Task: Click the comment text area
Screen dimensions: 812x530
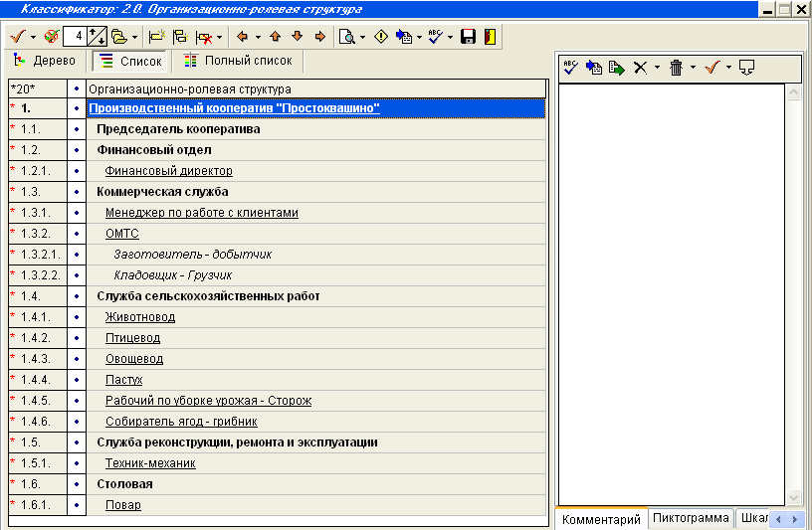Action: pyautogui.click(x=672, y=294)
